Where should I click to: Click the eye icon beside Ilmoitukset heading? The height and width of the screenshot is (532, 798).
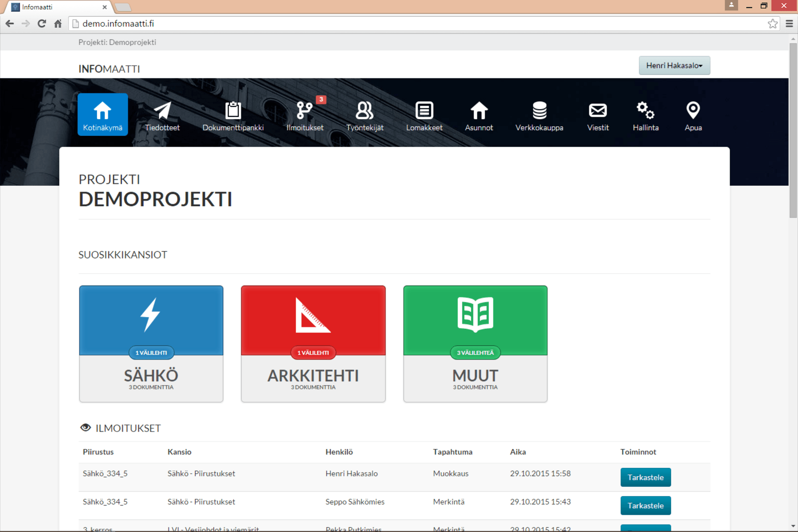pyautogui.click(x=86, y=428)
